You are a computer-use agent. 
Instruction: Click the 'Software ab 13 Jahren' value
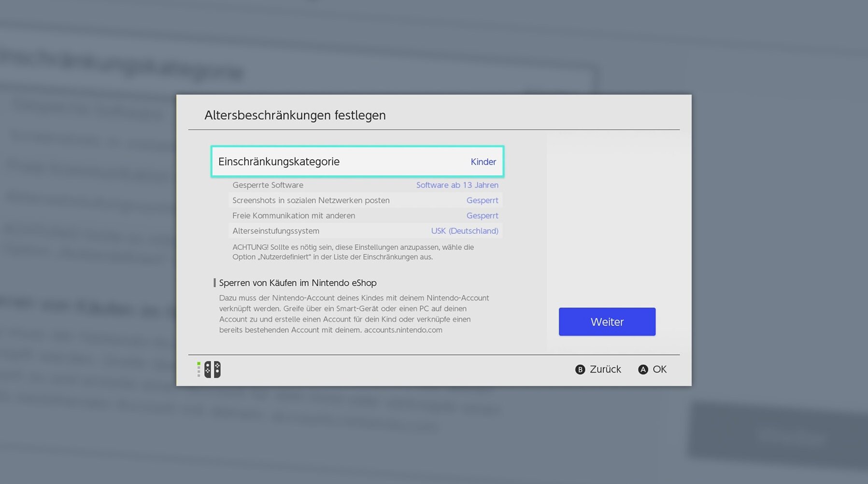click(457, 185)
